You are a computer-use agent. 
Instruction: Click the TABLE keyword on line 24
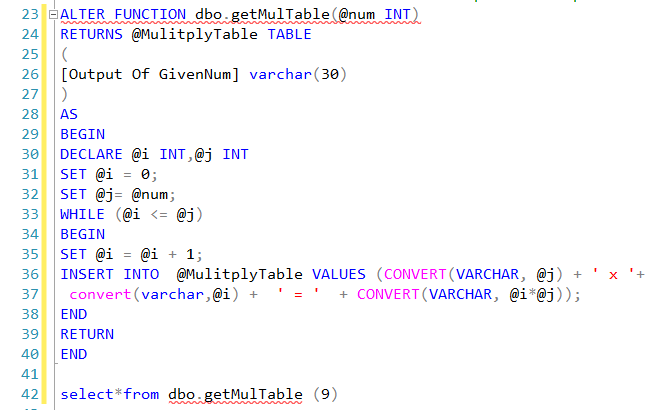(289, 35)
